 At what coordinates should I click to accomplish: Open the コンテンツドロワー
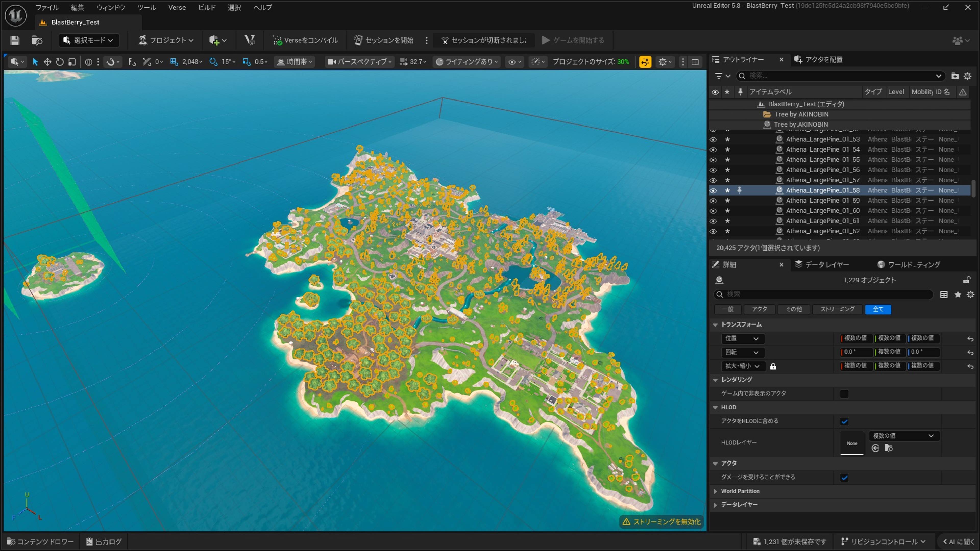coord(40,542)
